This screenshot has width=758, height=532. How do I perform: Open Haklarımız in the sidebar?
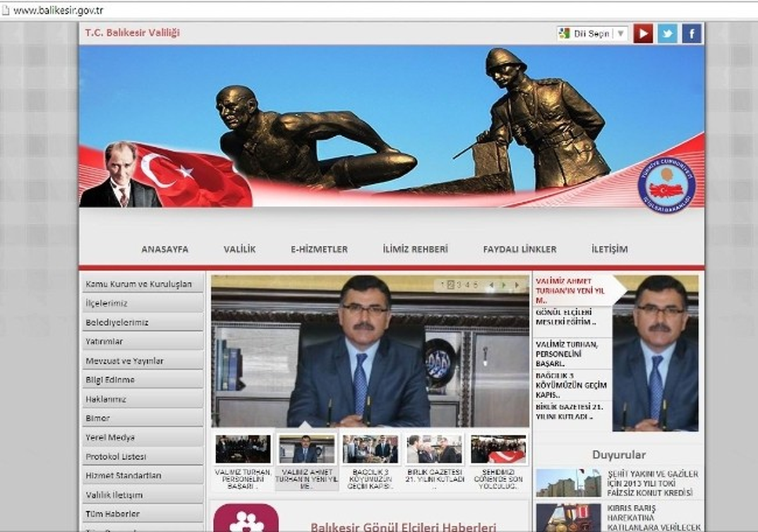pyautogui.click(x=143, y=399)
